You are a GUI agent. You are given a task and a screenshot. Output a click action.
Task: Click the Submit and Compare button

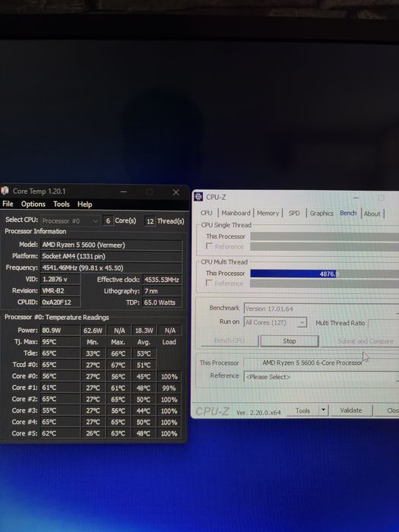pyautogui.click(x=360, y=341)
